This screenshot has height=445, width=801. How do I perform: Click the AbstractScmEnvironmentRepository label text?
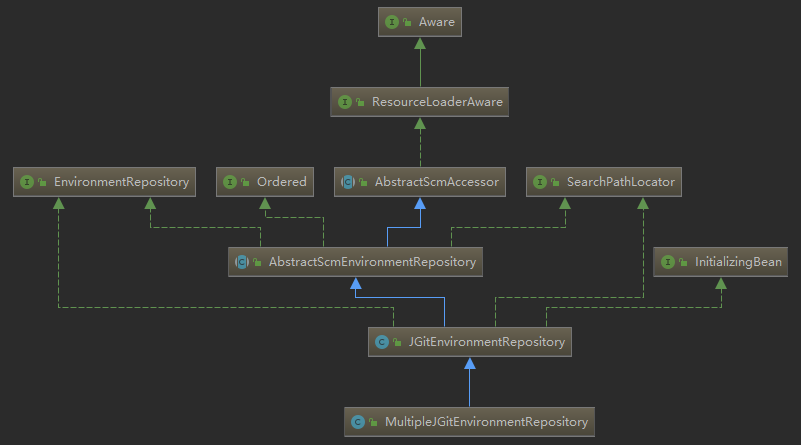click(x=372, y=262)
